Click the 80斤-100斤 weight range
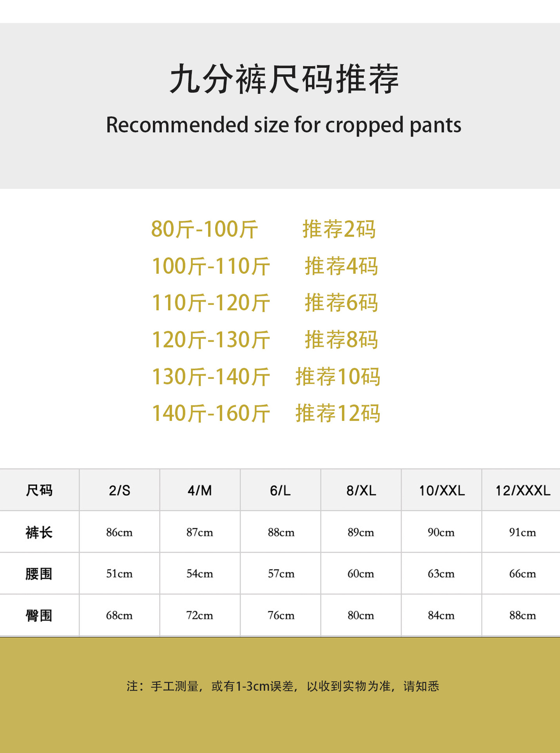The height and width of the screenshot is (753, 560). click(x=205, y=229)
